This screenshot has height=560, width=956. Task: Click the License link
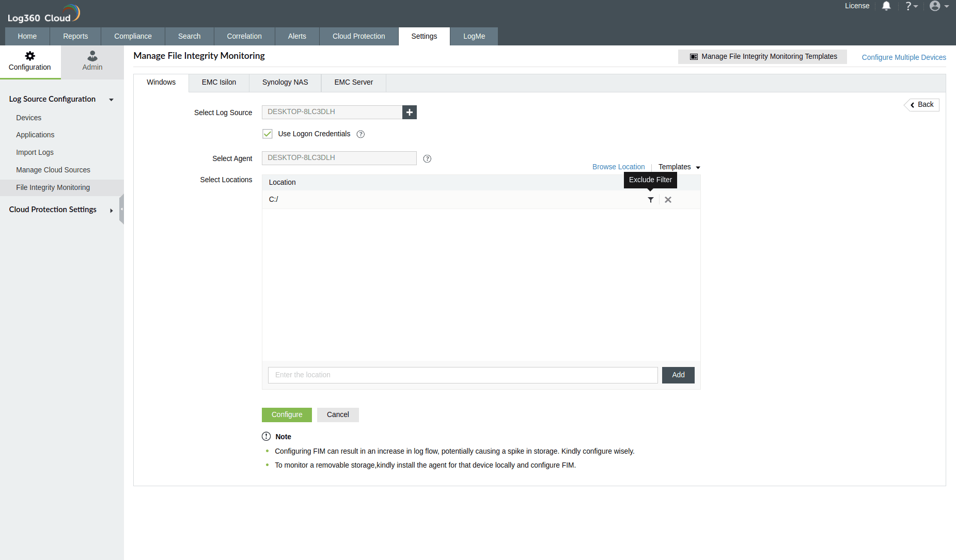(857, 6)
